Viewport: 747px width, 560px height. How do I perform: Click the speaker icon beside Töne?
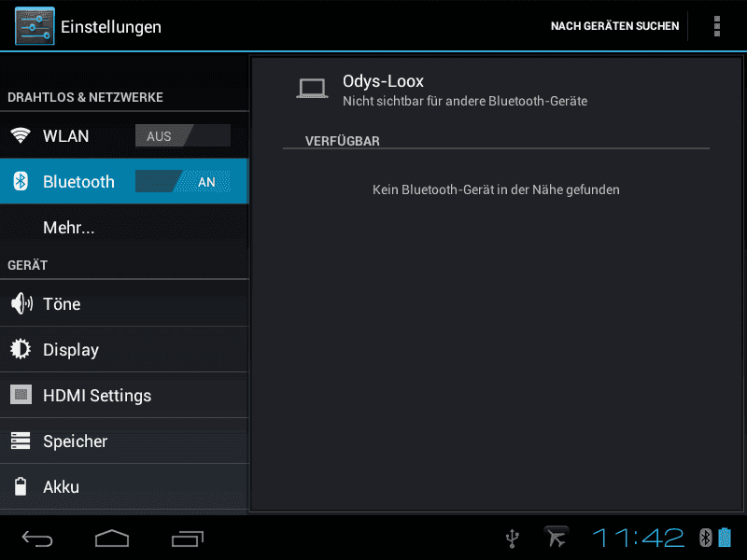21,304
